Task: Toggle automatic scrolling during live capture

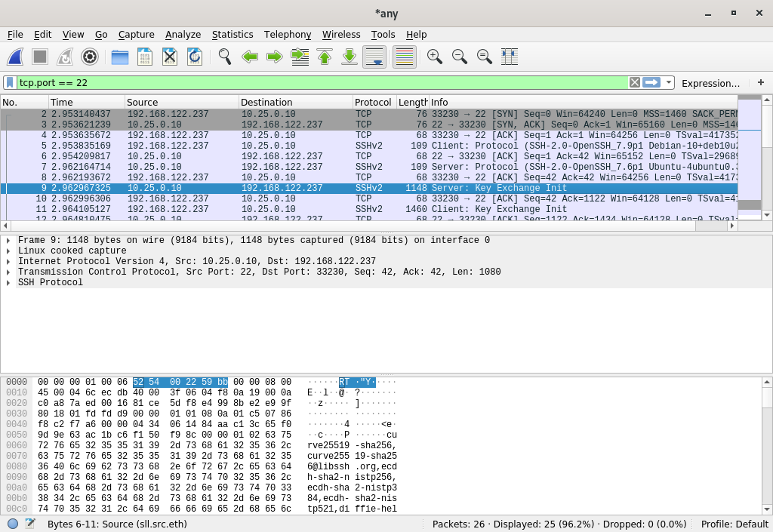Action: click(x=374, y=57)
